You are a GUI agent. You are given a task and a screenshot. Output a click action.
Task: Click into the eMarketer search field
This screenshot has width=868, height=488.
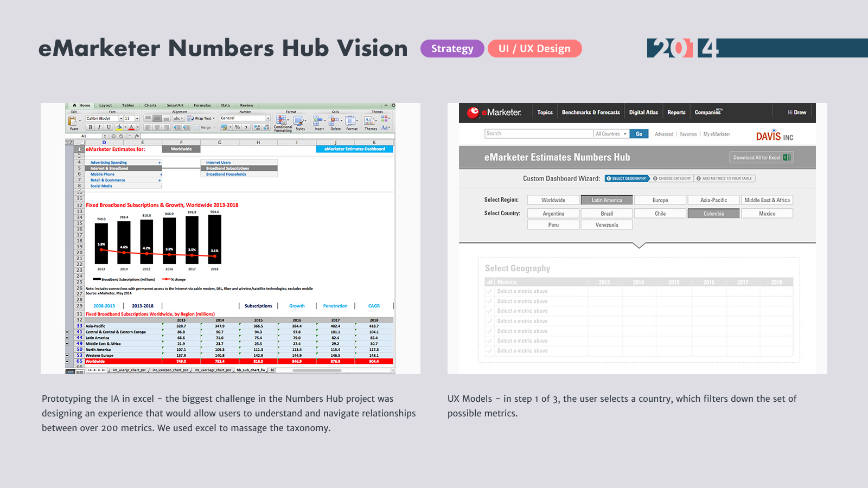point(539,134)
